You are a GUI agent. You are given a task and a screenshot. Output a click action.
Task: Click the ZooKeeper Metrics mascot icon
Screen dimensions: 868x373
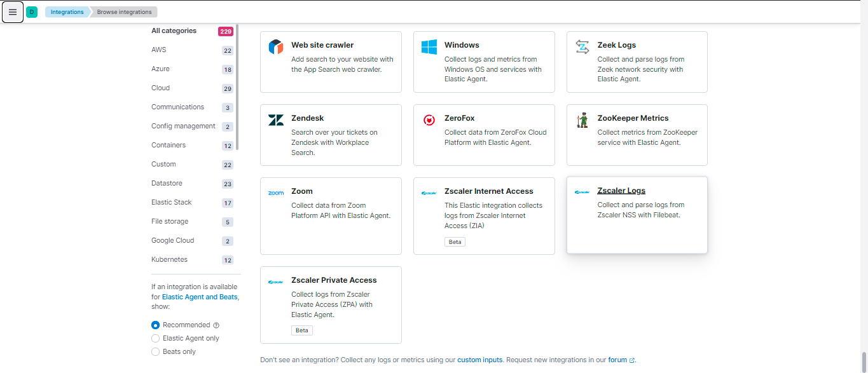[582, 120]
